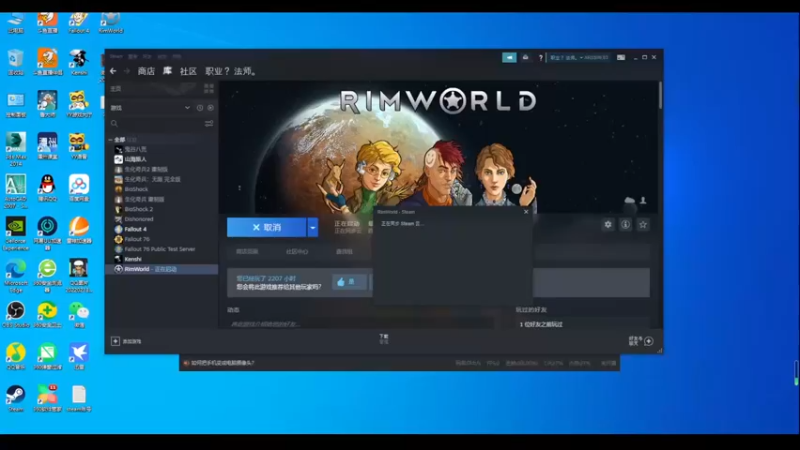The width and height of the screenshot is (800, 450).
Task: Open RimWorld manage gear icon
Action: point(608,224)
